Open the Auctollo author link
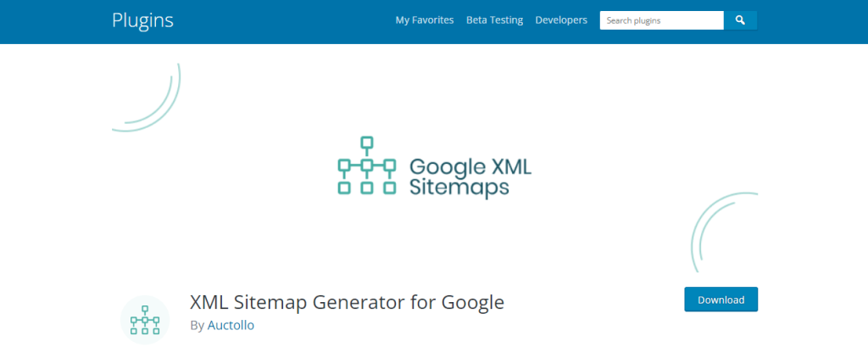 231,325
